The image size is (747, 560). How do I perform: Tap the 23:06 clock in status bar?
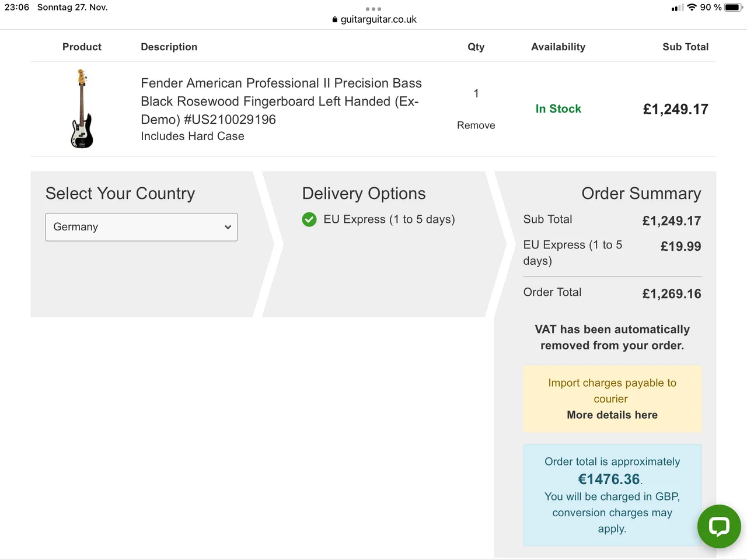pyautogui.click(x=17, y=8)
